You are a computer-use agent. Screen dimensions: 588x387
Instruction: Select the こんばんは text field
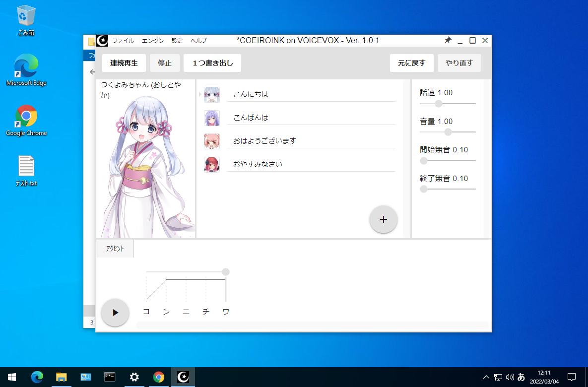(x=311, y=118)
